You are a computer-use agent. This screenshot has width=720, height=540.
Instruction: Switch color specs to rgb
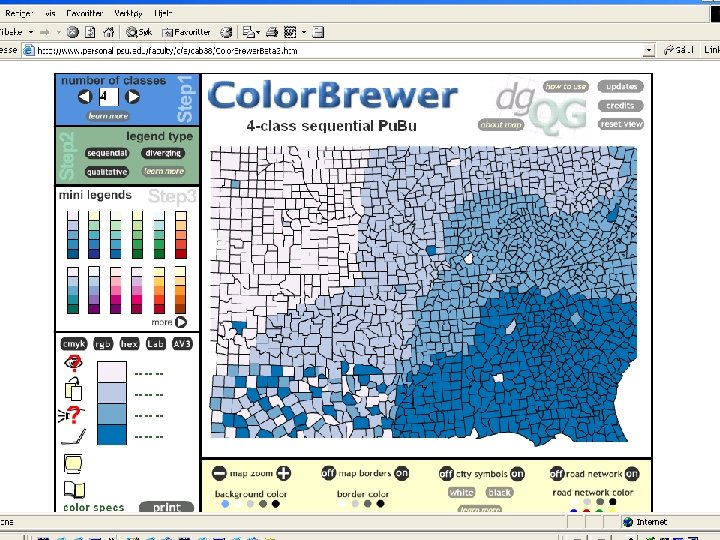103,344
